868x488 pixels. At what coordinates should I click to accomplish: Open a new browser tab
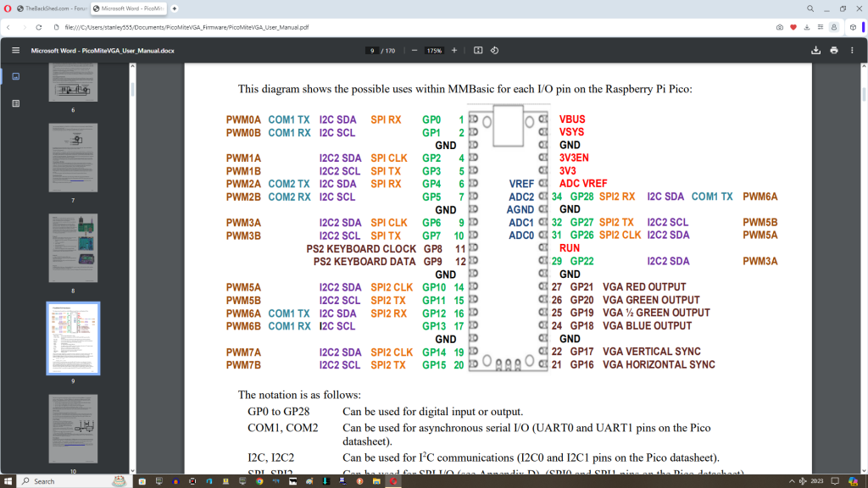coord(175,8)
